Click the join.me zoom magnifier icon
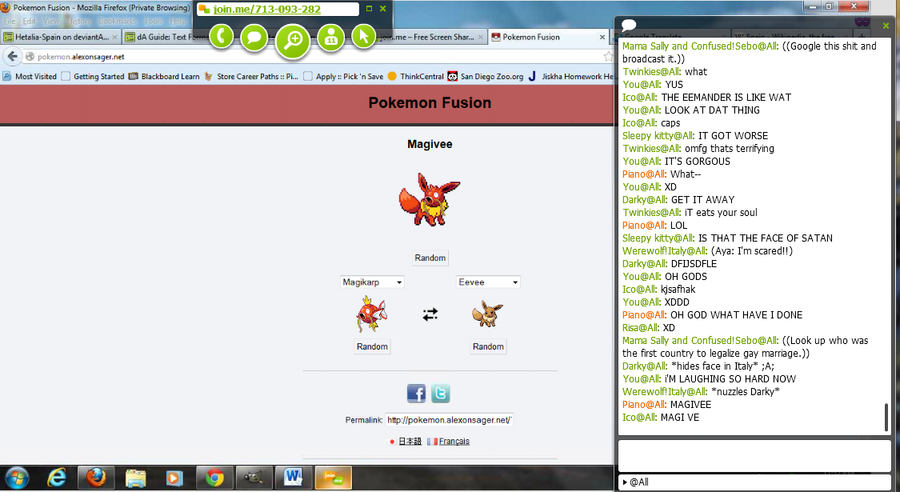This screenshot has width=900, height=492. pos(293,41)
